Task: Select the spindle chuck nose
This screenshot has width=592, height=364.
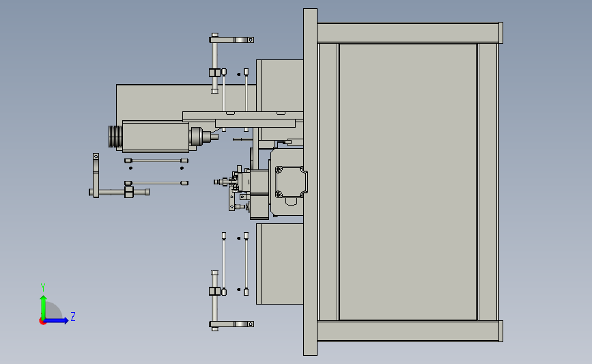Action: pos(204,137)
